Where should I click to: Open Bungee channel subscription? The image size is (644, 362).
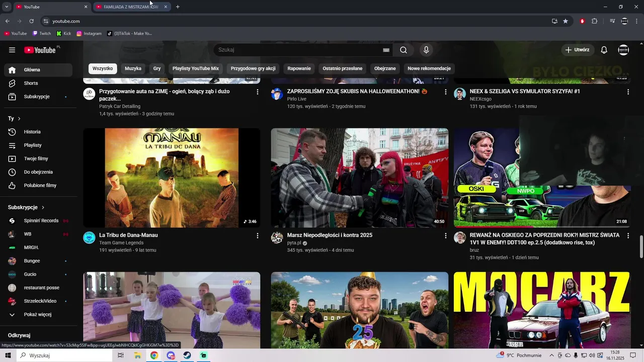tap(38, 261)
